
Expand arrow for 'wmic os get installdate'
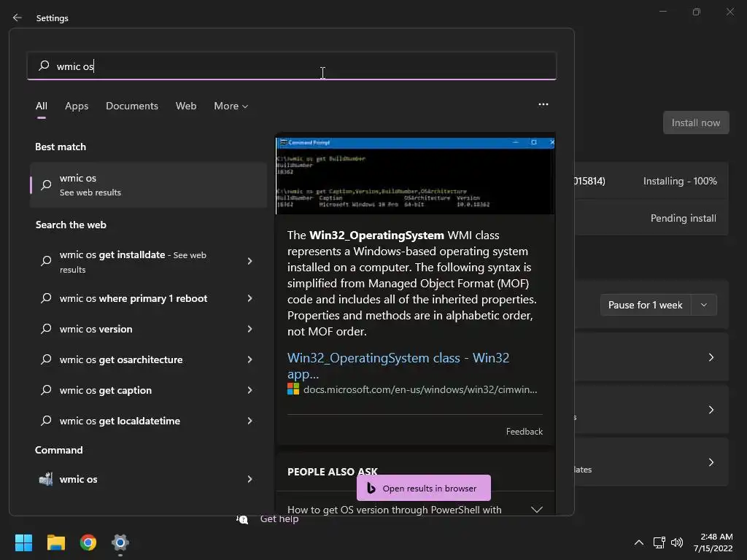[249, 261]
